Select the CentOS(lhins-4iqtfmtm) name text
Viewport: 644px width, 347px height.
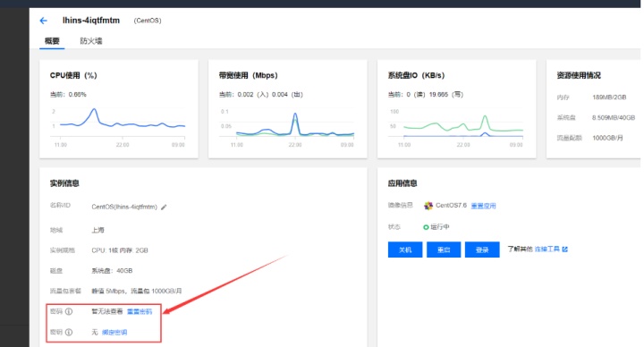coord(124,207)
